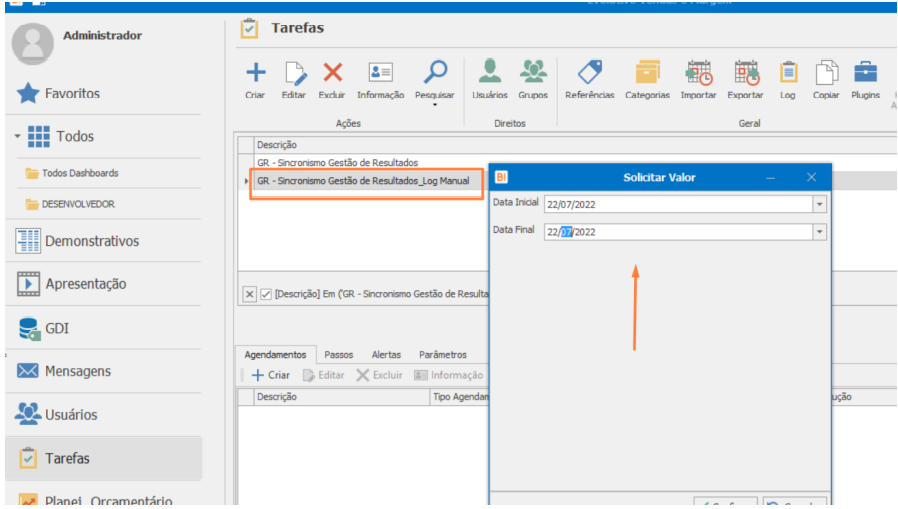Open the Informação card icon
The width and height of the screenshot is (898, 509).
(x=380, y=73)
